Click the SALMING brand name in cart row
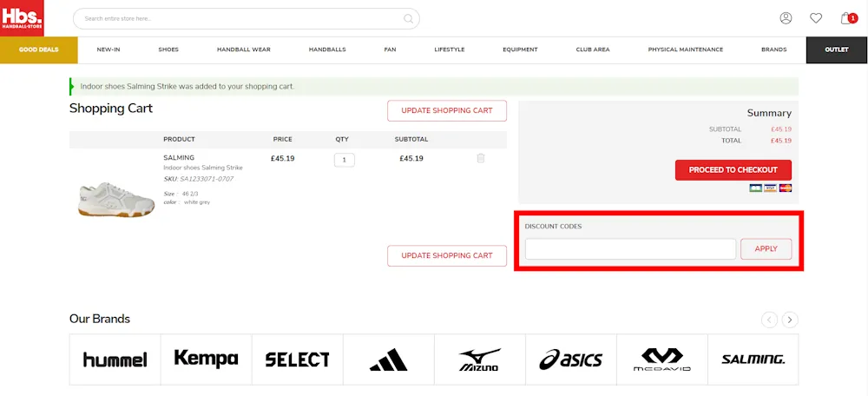 (x=179, y=158)
